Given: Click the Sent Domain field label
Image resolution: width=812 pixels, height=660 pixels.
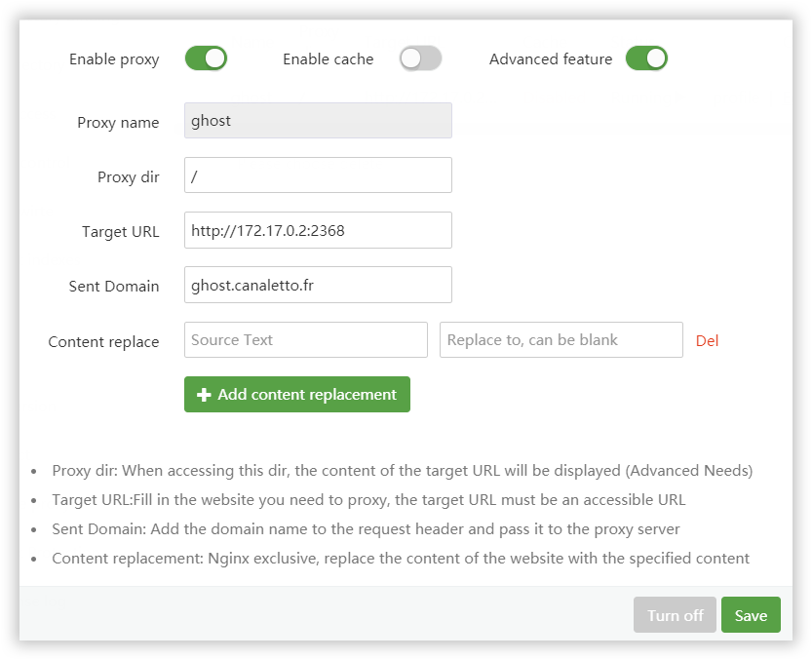Looking at the screenshot, I should pos(114,287).
